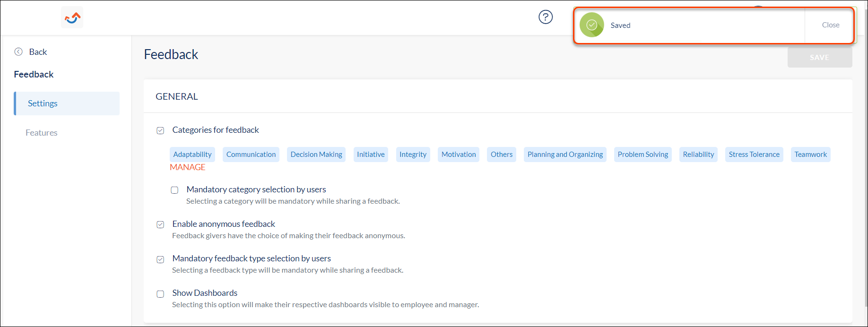Click the SAVE button
This screenshot has width=868, height=327.
click(x=820, y=57)
